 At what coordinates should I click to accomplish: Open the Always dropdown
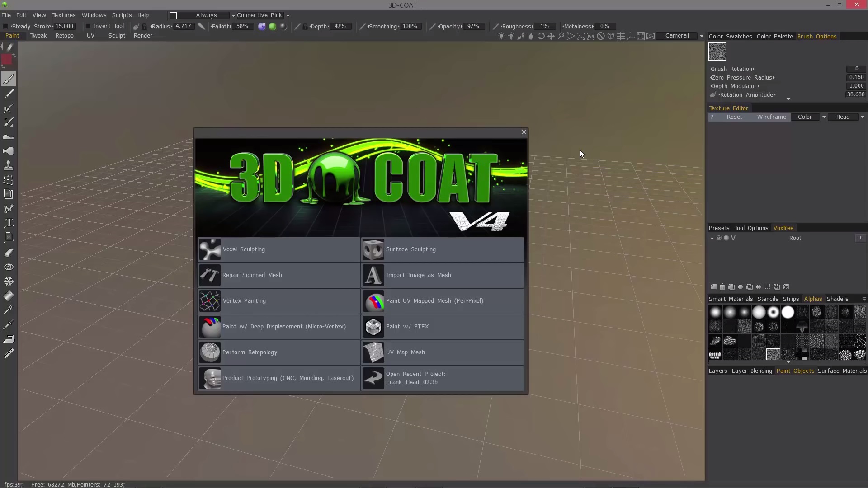click(x=233, y=15)
